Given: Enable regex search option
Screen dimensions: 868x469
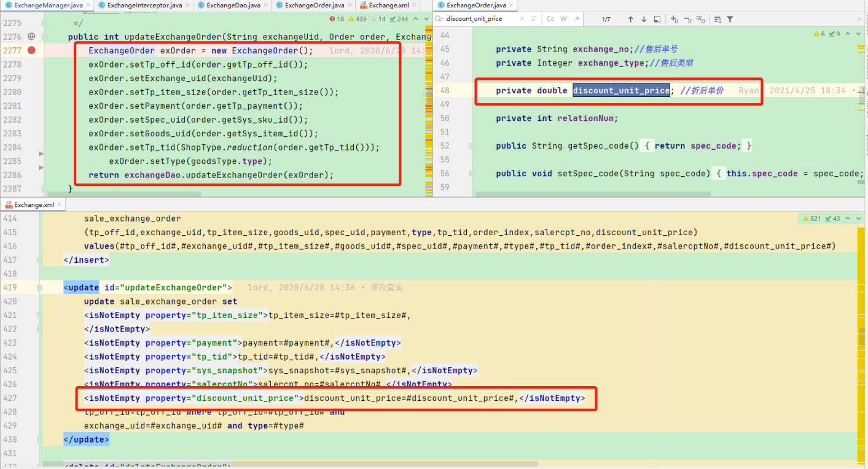Looking at the screenshot, I should 577,19.
